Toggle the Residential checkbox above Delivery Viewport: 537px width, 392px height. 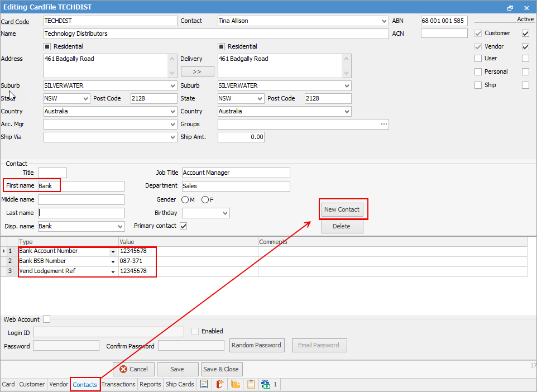pos(222,46)
